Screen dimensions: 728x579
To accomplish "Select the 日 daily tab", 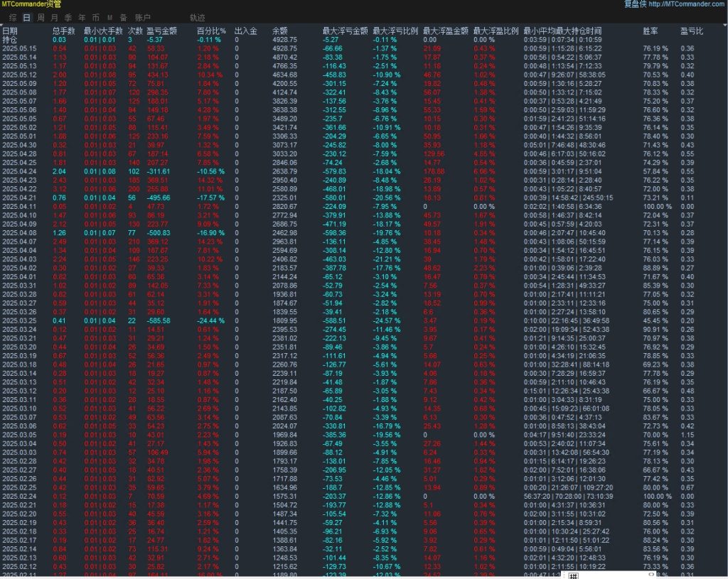I will [26, 16].
